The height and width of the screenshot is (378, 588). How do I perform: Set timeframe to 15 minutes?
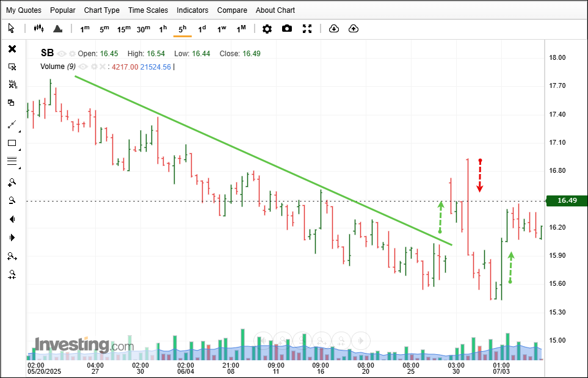pyautogui.click(x=124, y=29)
